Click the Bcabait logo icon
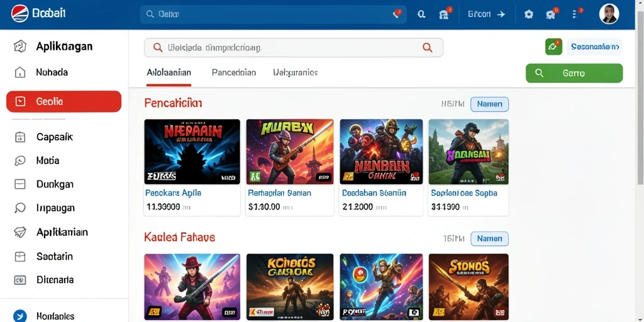Screen dimensions: 644x322 pos(19,14)
